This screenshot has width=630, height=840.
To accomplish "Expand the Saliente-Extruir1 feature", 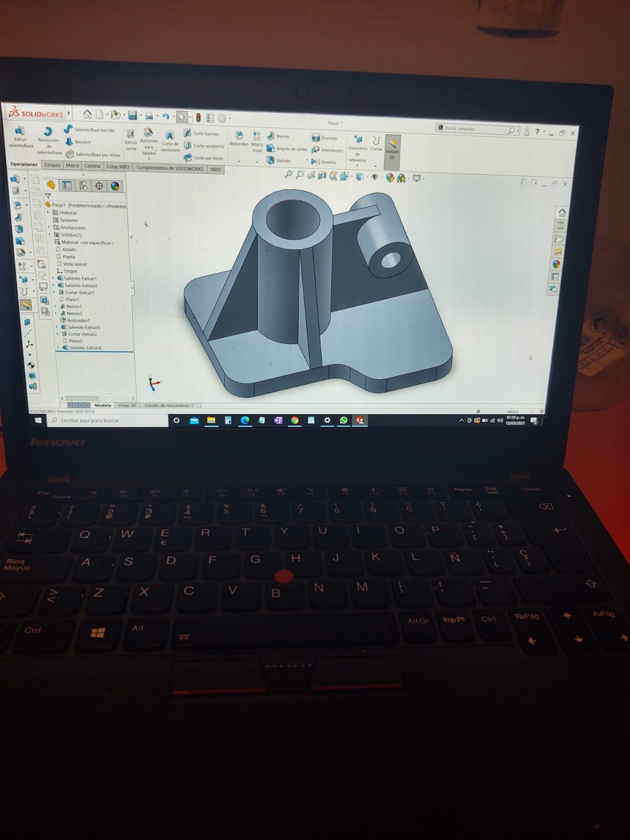I will (53, 278).
